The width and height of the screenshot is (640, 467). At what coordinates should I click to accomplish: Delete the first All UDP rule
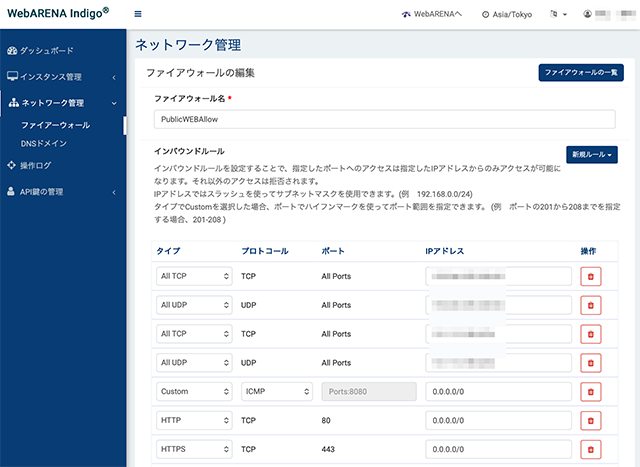(x=590, y=305)
